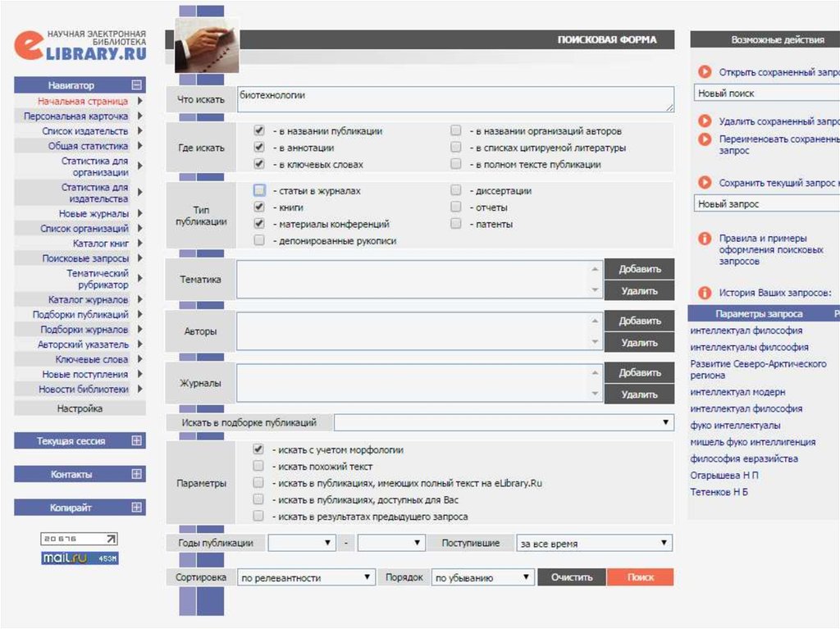Check 'статьи в журналах' checkbox
The image size is (840, 629).
coord(259,190)
